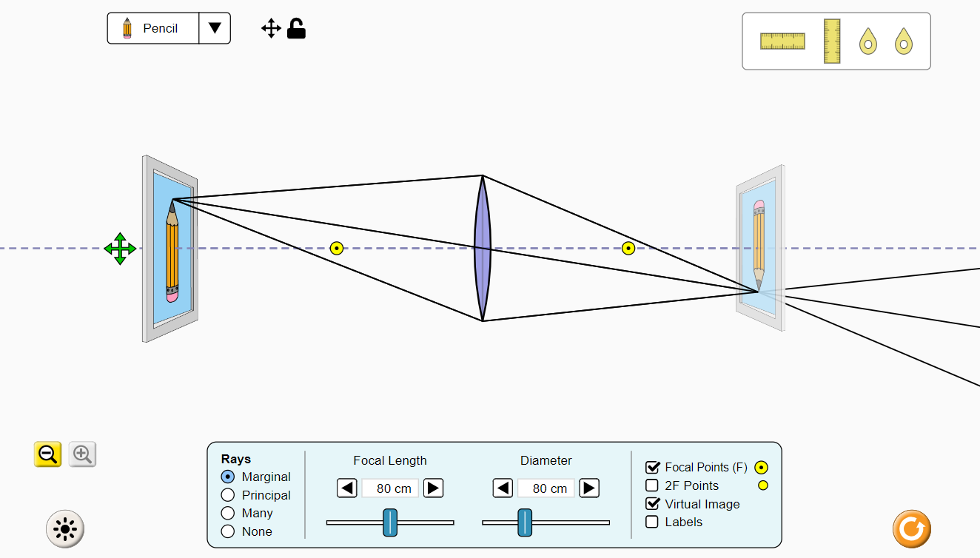Click the diameter 80 cm value
Viewport: 980px width, 558px height.
click(546, 488)
